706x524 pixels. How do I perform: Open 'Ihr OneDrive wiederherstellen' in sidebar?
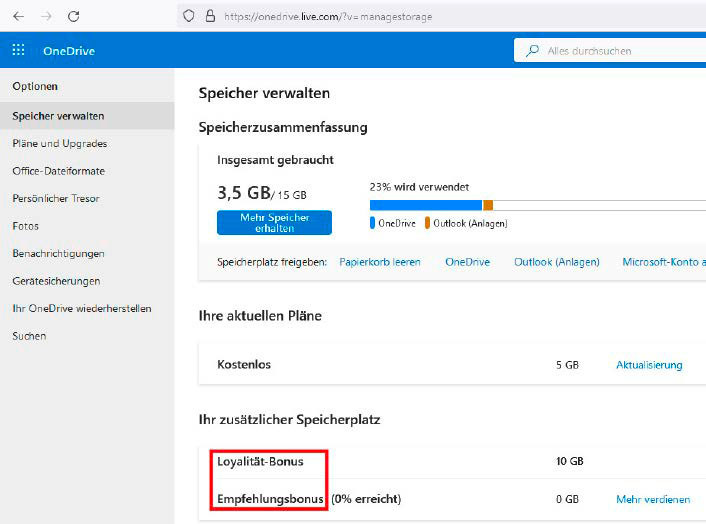point(82,308)
